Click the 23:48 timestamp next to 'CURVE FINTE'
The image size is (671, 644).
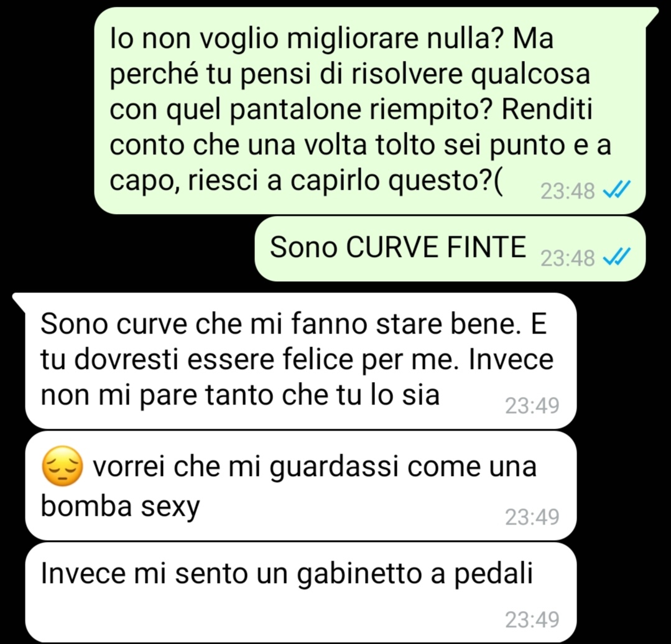click(x=567, y=258)
